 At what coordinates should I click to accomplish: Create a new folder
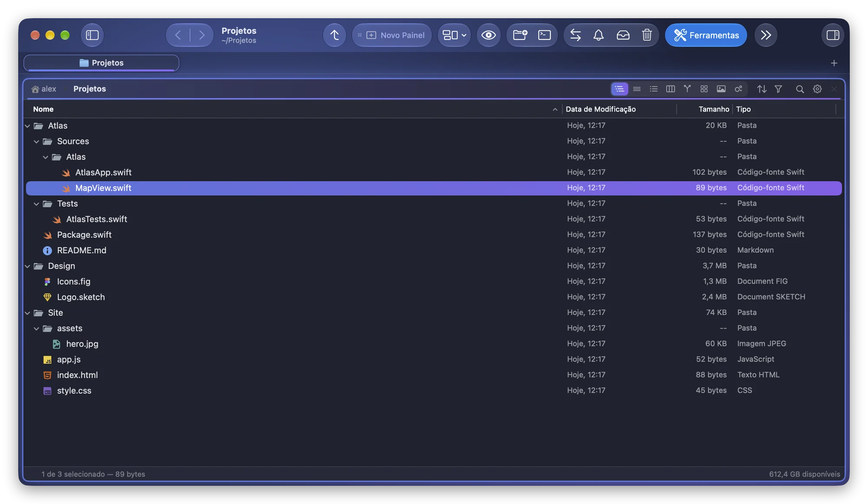coord(520,35)
